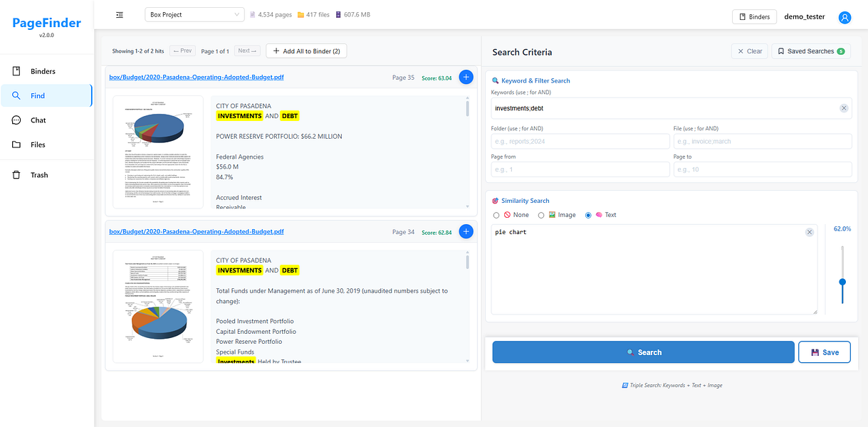
Task: Click Add All to Binder (2)
Action: click(306, 51)
